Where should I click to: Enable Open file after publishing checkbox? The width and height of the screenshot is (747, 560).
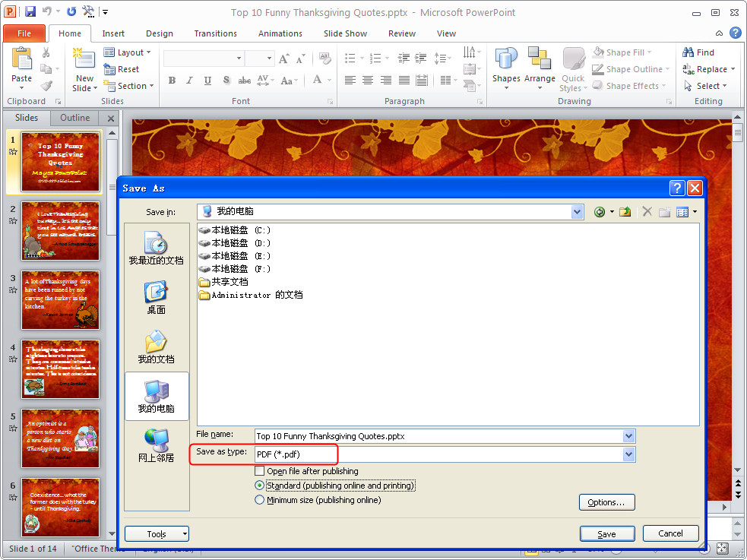pos(260,471)
